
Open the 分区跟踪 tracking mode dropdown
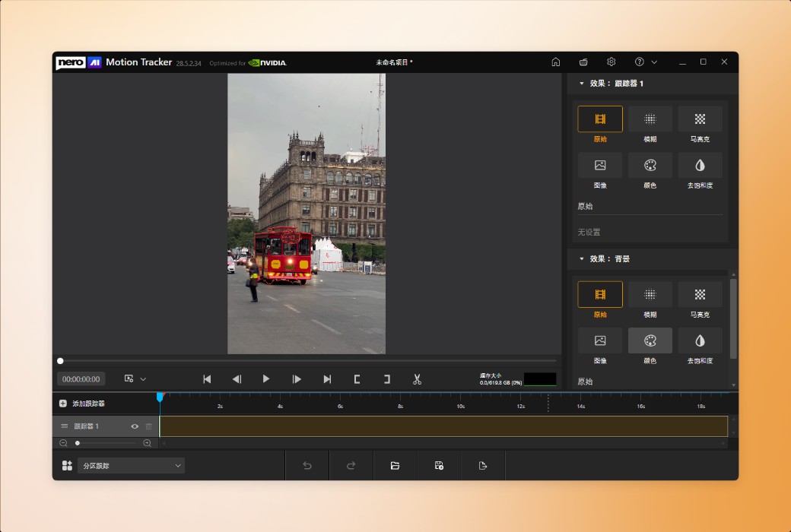[x=131, y=465]
